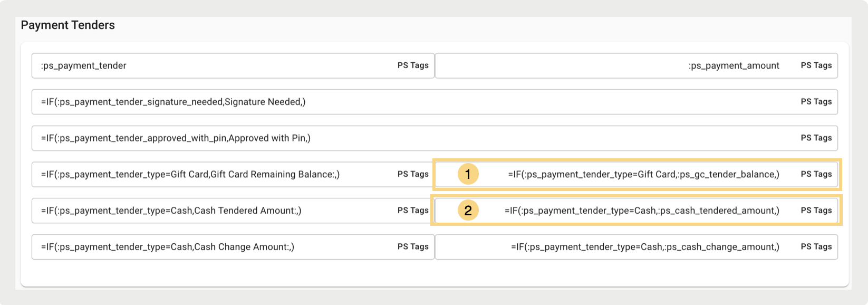Open PS Tags for Cash Tendered Amount field
Screen dimensions: 868x305
pos(413,211)
